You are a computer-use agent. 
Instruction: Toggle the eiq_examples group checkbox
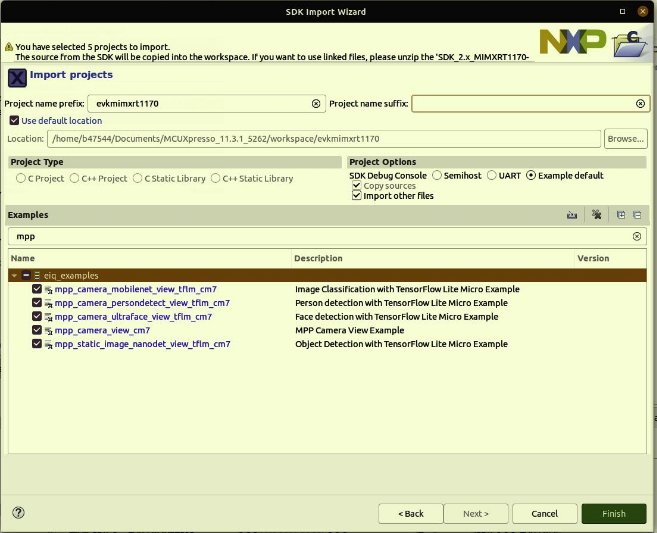pyautogui.click(x=26, y=275)
